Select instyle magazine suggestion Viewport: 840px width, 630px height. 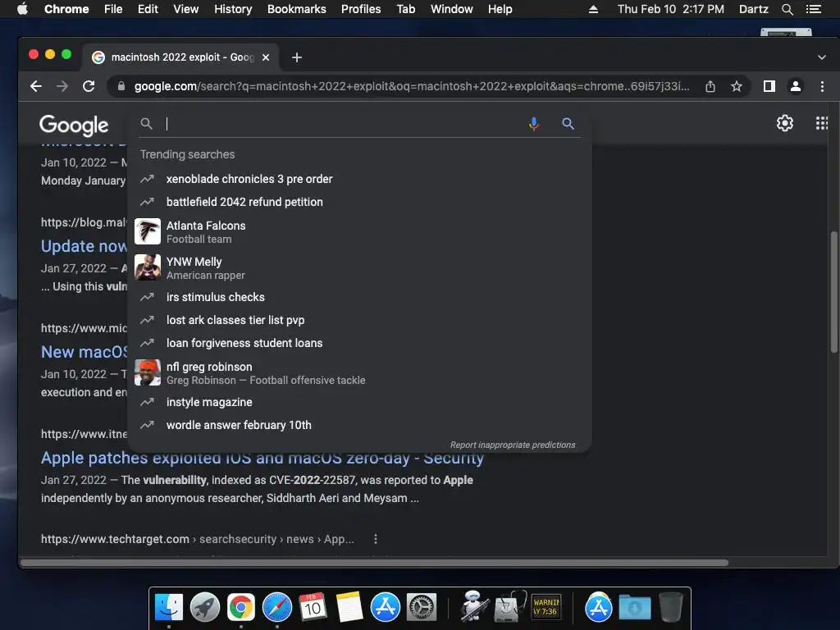359,402
